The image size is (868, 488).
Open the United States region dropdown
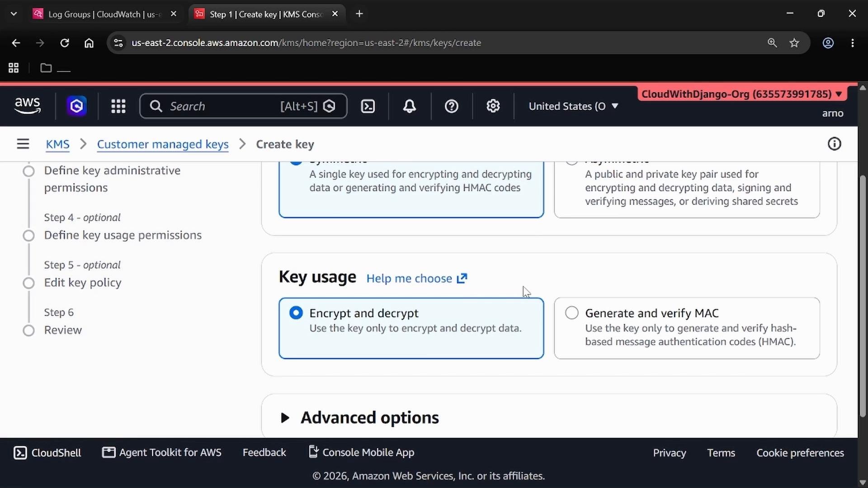(x=574, y=106)
